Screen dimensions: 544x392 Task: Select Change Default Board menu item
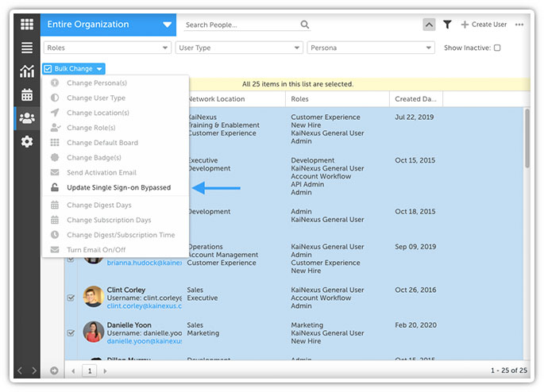(115, 143)
